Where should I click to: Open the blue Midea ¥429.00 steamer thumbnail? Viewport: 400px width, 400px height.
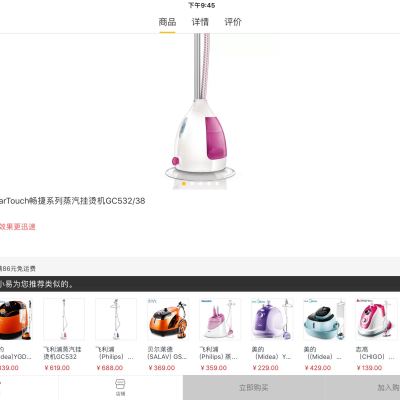point(324,319)
